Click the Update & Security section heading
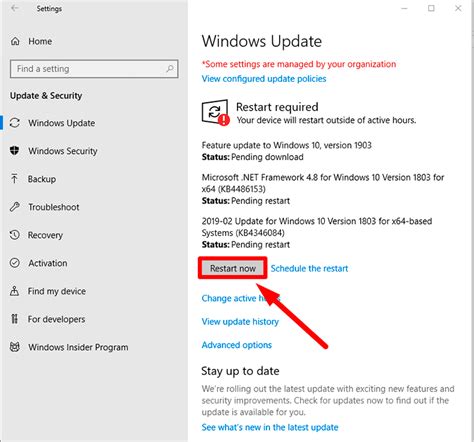The image size is (474, 442). [x=46, y=96]
